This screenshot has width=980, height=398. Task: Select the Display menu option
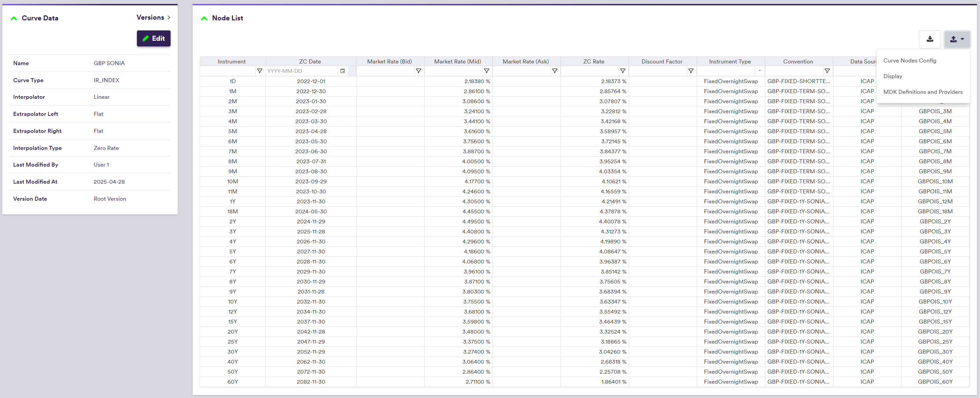coord(893,76)
